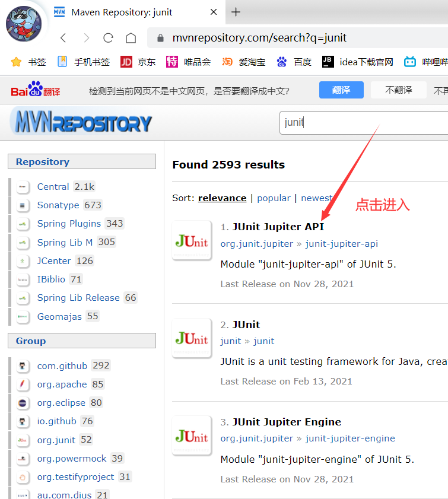
Task: Open the 哔哩哔哩 bookmark
Action: point(425,62)
